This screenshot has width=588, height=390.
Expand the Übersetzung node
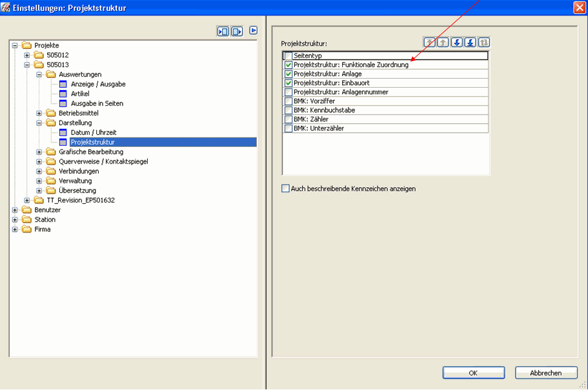coord(39,191)
